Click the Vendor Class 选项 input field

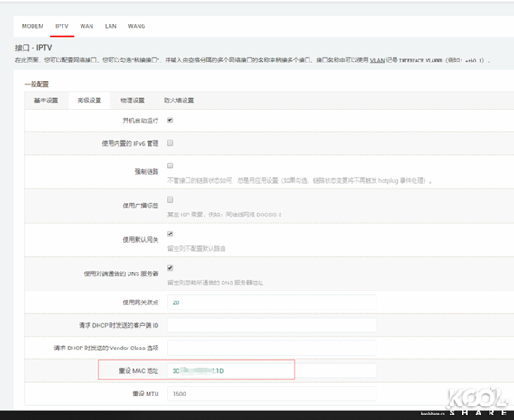tap(271, 348)
